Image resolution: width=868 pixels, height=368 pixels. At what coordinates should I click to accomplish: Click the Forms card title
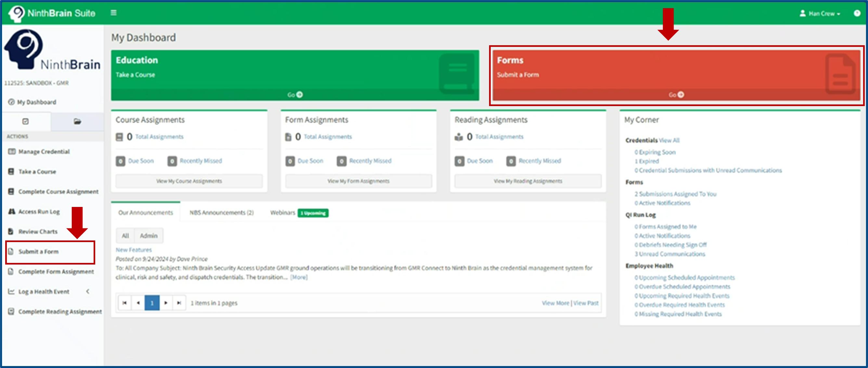click(510, 60)
